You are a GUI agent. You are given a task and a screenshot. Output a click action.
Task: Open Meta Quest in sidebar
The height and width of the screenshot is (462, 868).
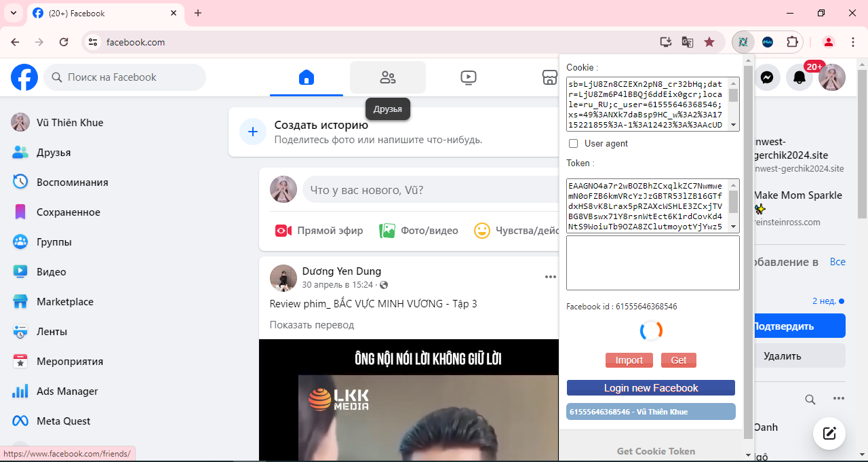coord(63,421)
